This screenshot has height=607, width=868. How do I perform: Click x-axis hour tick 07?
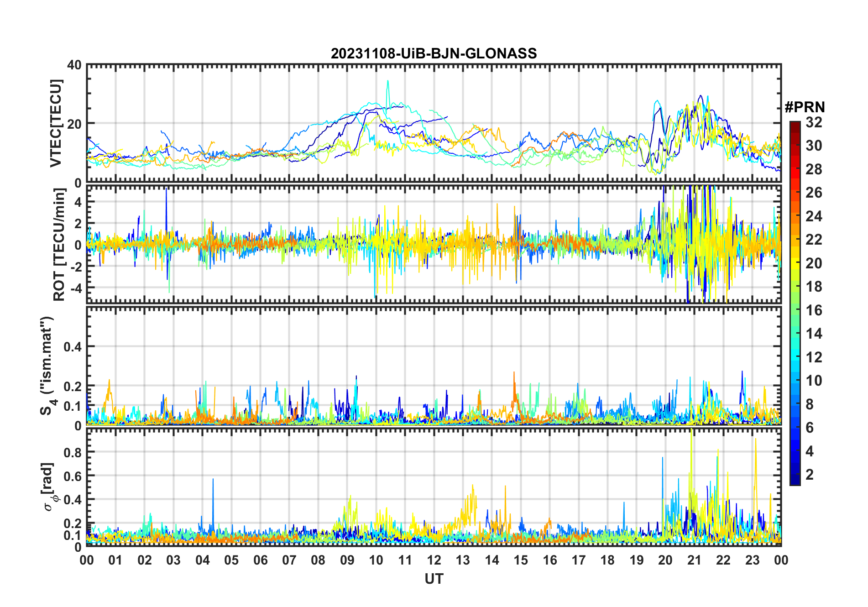pyautogui.click(x=289, y=560)
